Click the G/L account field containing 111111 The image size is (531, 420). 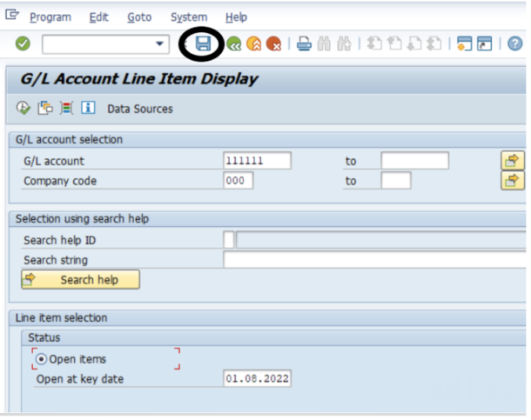click(x=257, y=161)
